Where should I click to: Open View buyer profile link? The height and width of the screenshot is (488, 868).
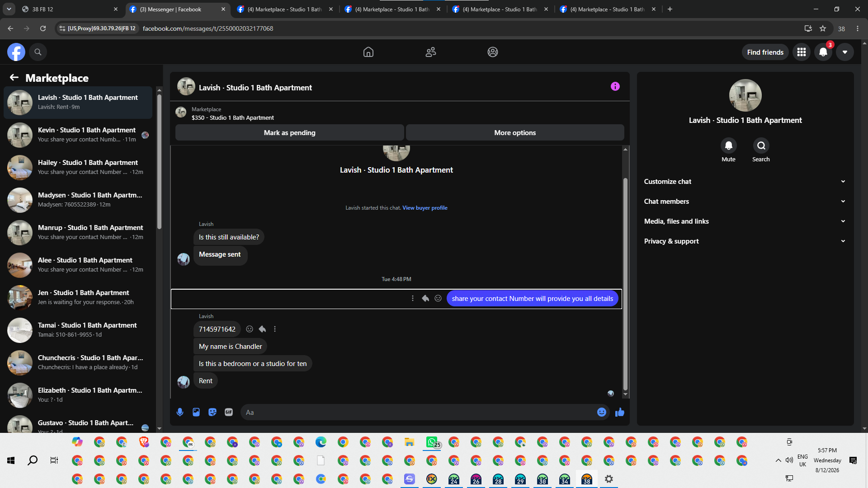[425, 208]
